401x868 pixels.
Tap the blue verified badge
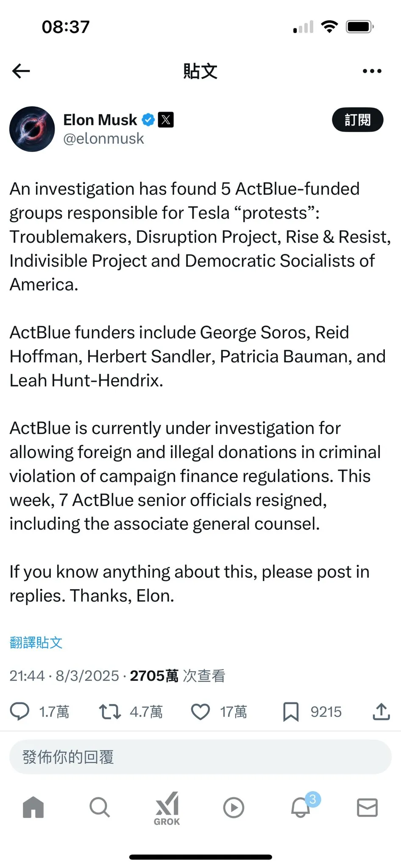148,120
